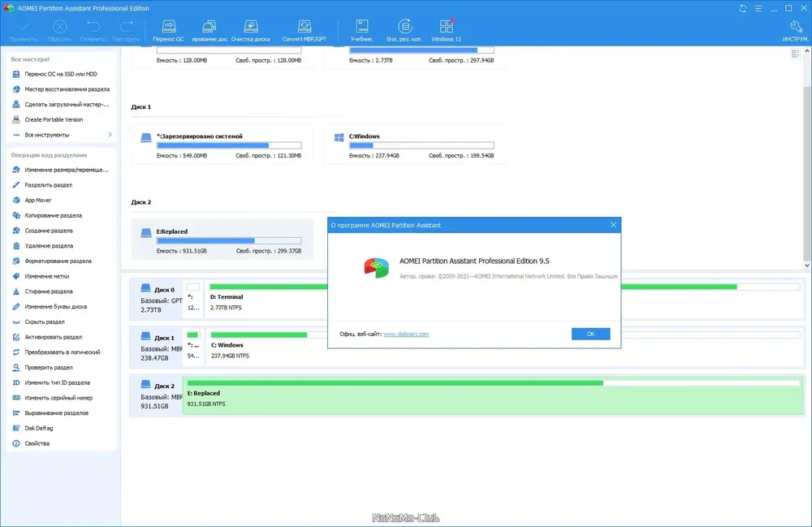Click down arrow of partition list scrollbar
This screenshot has height=527, width=812.
coord(807,265)
